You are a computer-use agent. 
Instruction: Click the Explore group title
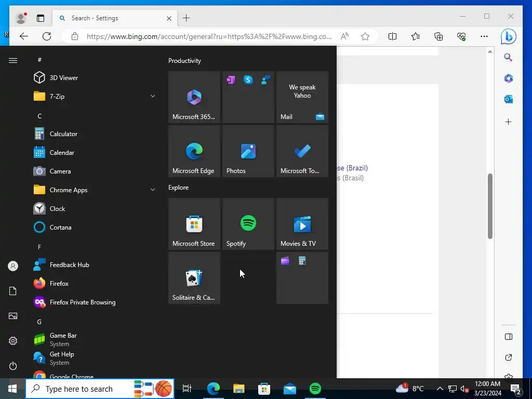(x=179, y=187)
